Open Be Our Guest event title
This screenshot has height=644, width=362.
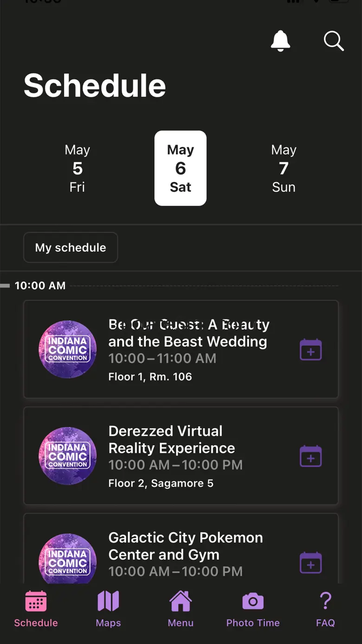point(188,333)
